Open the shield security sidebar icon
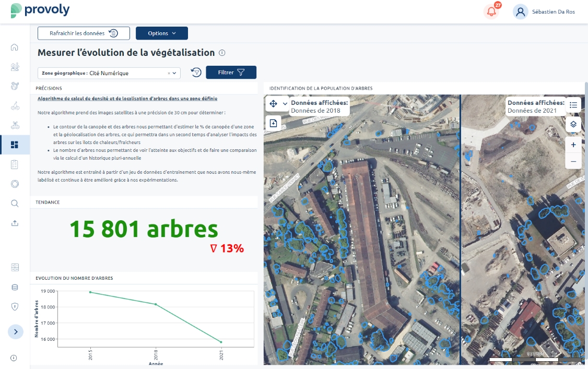This screenshot has width=588, height=369. pyautogui.click(x=15, y=307)
